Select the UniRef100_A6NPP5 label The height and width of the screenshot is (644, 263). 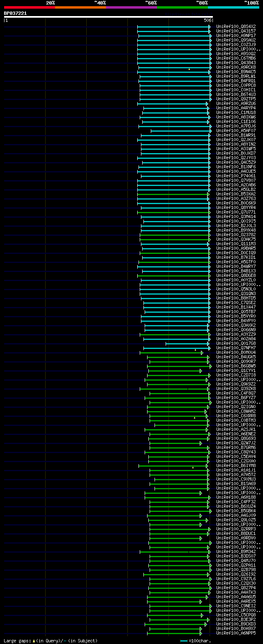(236, 633)
